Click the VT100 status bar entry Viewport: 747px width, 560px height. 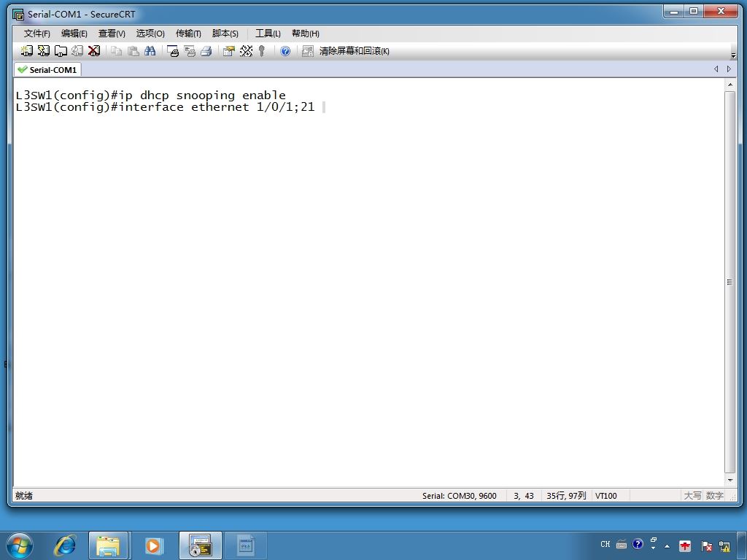606,496
